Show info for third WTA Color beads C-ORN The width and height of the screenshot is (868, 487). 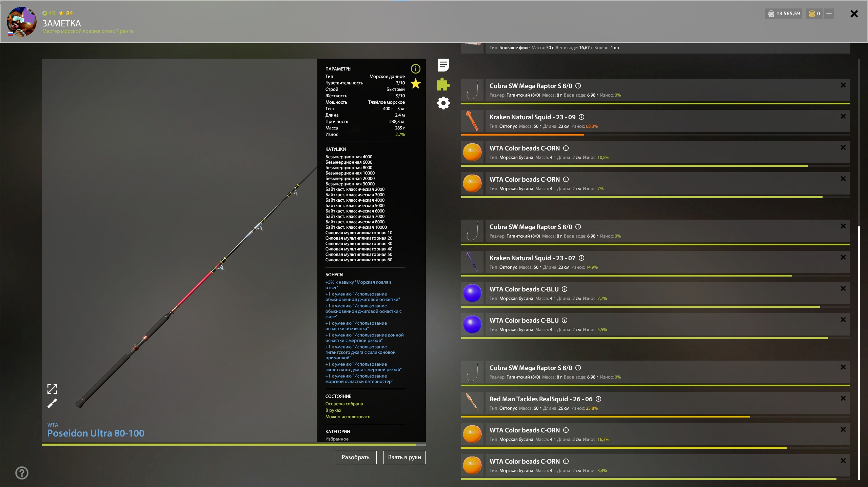point(566,430)
